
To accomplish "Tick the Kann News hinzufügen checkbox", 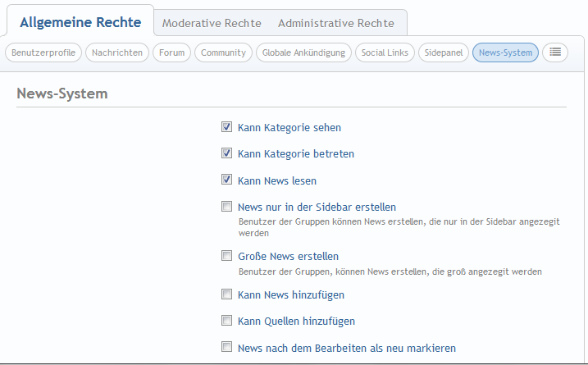I will (226, 294).
